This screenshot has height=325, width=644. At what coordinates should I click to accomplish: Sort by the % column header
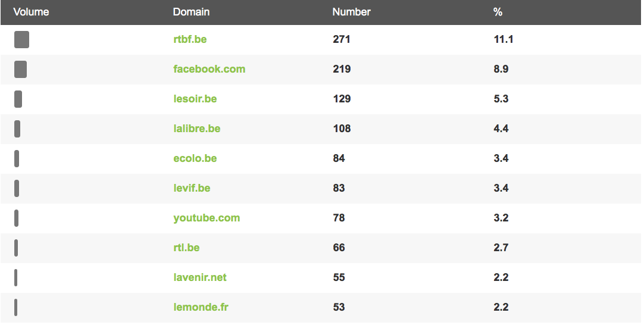(x=498, y=12)
